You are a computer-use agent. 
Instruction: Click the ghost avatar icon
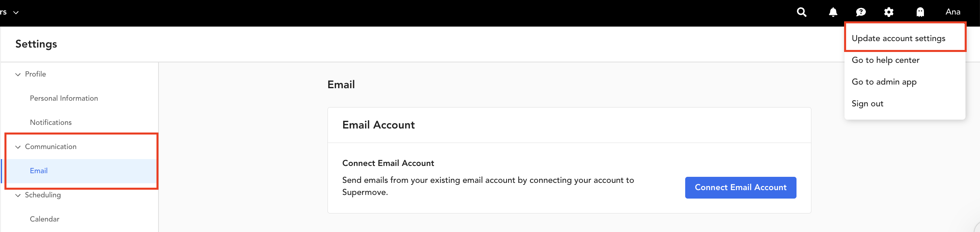pos(920,12)
